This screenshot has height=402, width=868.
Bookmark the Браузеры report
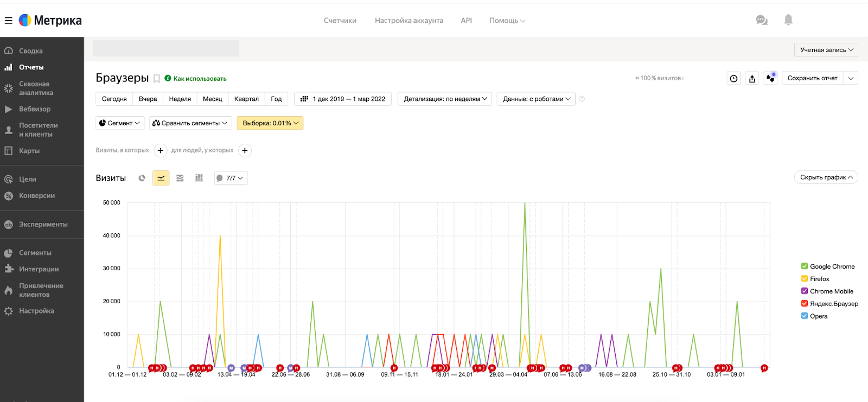pos(157,79)
